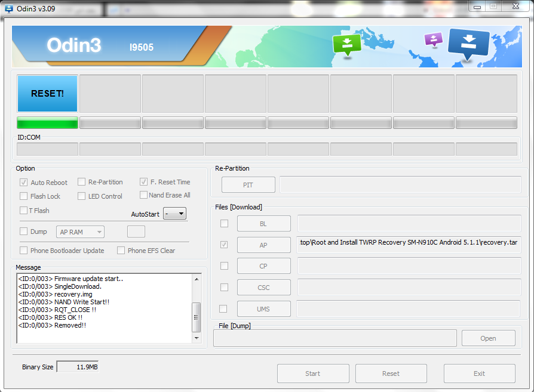Click the small field next to AP RAM
This screenshot has width=534, height=392.
(136, 232)
